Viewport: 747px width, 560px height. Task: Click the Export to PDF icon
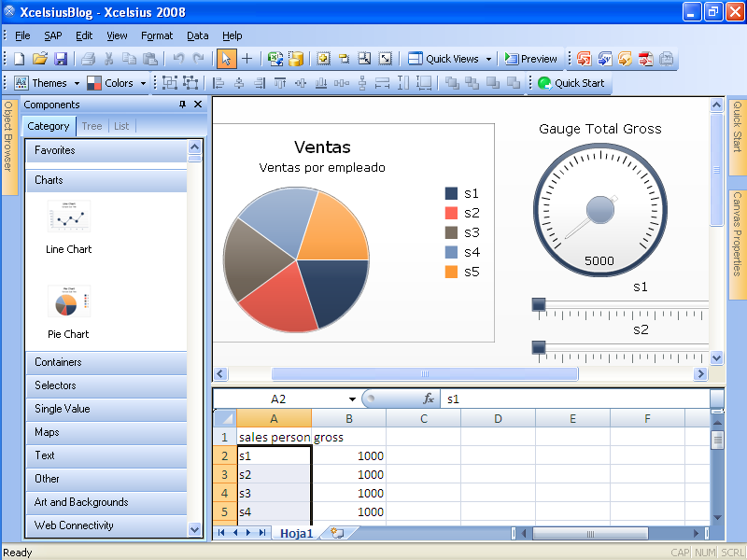pyautogui.click(x=645, y=59)
